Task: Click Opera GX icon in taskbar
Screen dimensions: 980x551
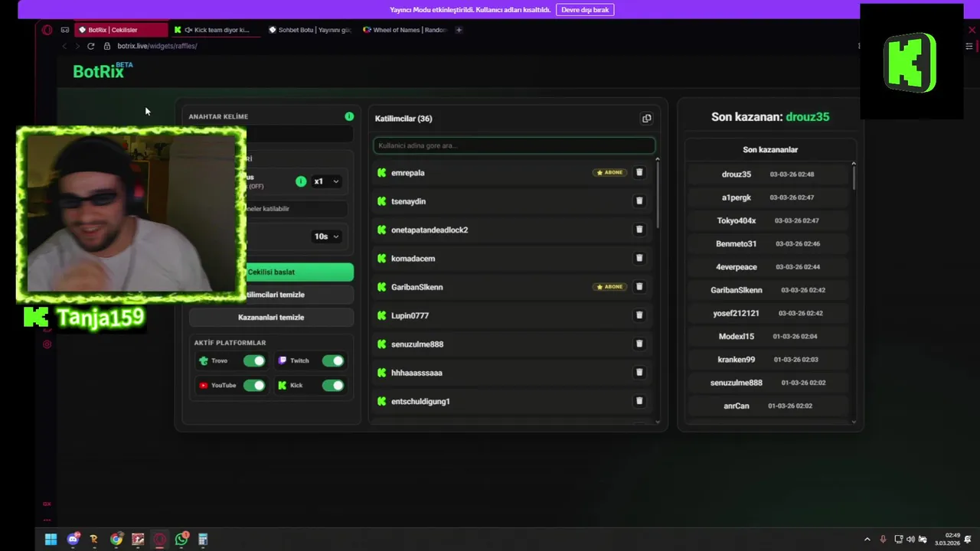Action: (159, 540)
